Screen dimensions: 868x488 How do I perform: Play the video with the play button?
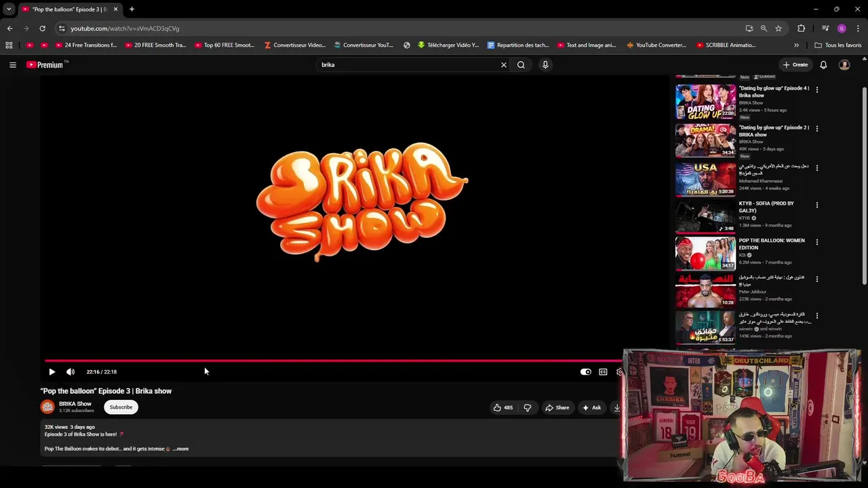click(52, 371)
